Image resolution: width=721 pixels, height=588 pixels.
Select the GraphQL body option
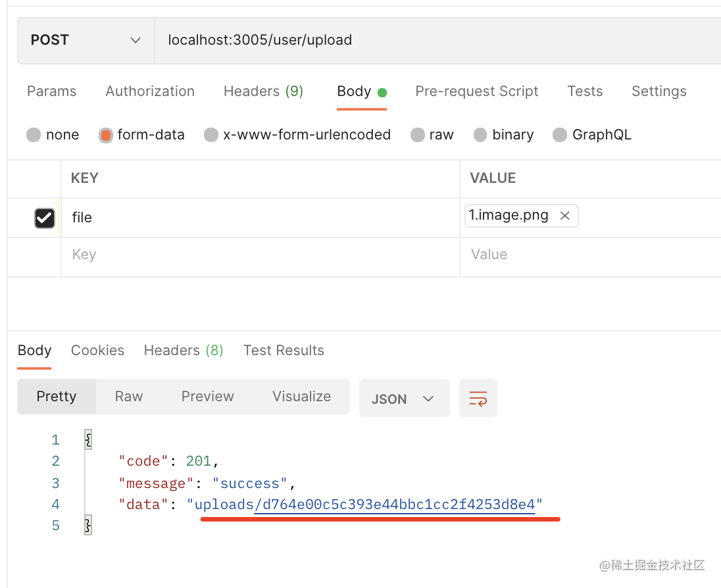coord(560,135)
